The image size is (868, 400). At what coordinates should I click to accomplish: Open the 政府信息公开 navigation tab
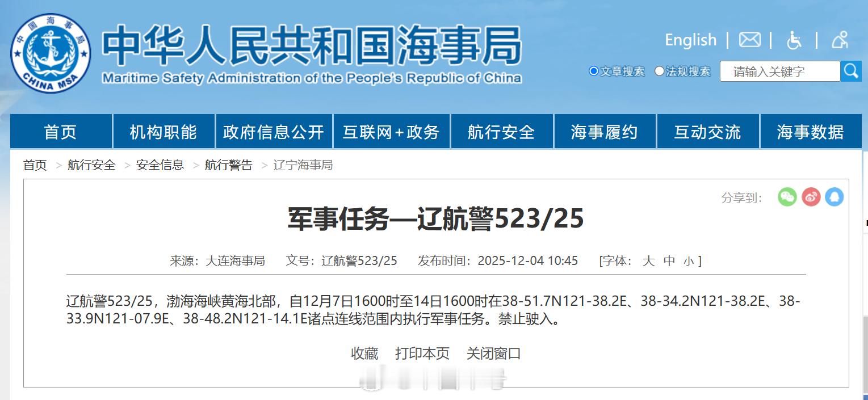pyautogui.click(x=274, y=132)
